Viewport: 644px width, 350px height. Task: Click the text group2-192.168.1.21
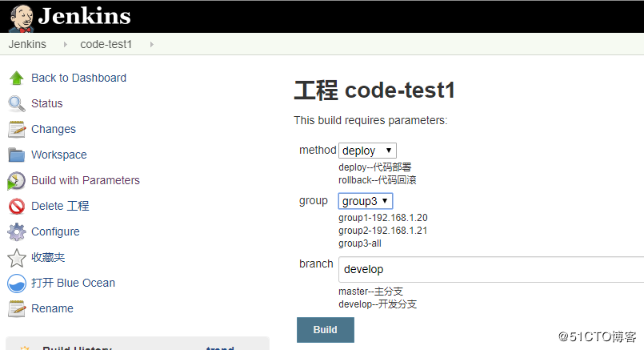pos(382,231)
